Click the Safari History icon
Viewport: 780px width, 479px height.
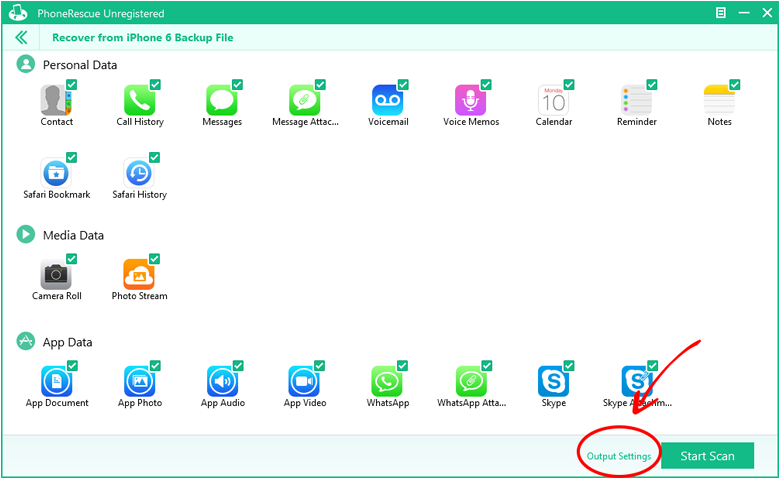click(139, 173)
